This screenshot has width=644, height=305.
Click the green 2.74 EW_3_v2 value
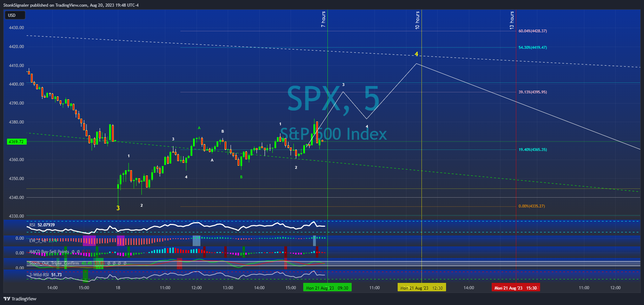click(x=53, y=240)
